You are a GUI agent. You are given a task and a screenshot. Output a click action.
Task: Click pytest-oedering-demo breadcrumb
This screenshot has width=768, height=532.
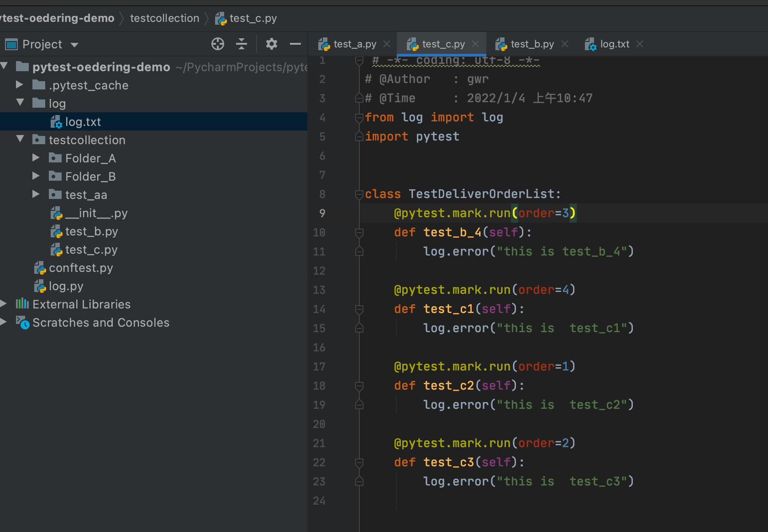click(x=57, y=18)
